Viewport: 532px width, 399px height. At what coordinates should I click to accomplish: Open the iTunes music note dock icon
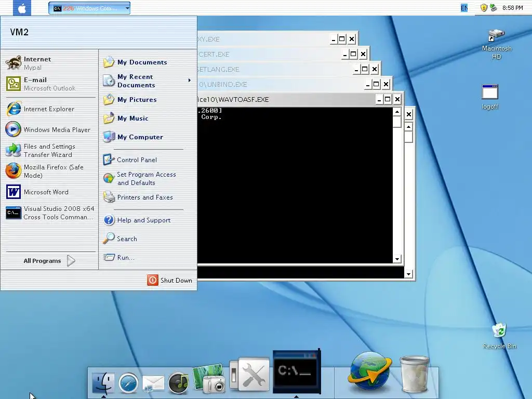(179, 383)
